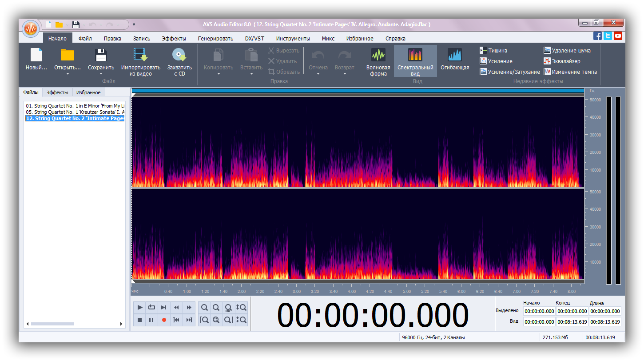644x361 pixels.
Task: Start playback with the Play button
Action: pos(140,307)
